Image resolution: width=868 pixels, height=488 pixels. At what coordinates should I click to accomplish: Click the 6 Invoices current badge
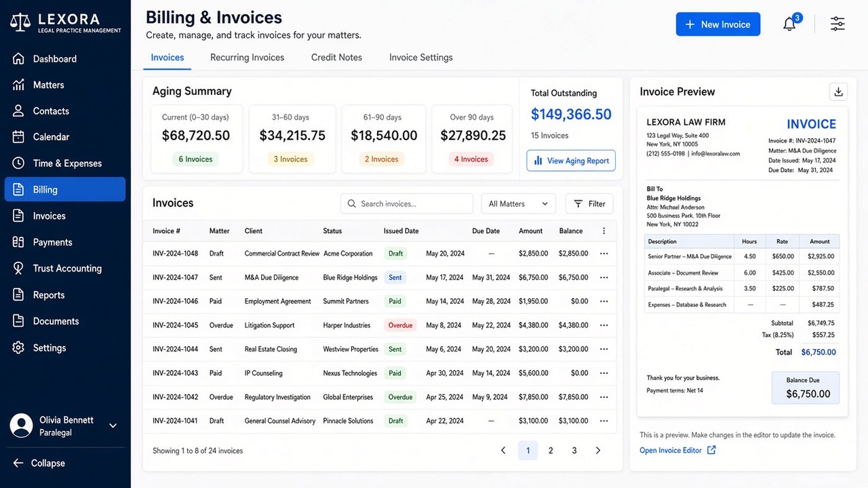195,159
